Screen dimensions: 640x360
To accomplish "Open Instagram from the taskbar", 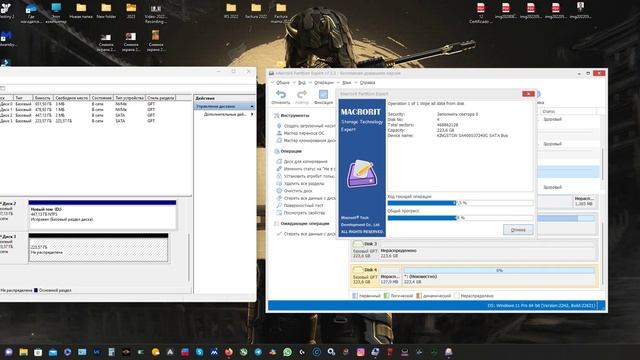I will [360, 352].
